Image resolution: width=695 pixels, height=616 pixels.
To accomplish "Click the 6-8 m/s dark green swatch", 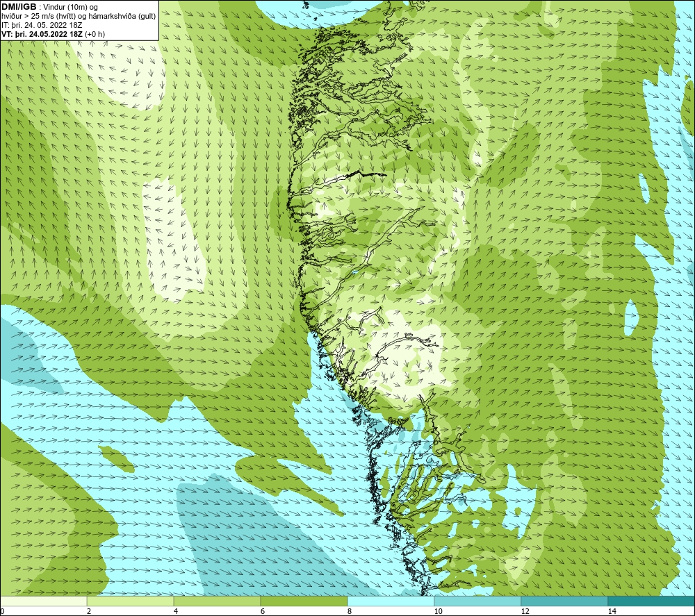I will 304,601.
